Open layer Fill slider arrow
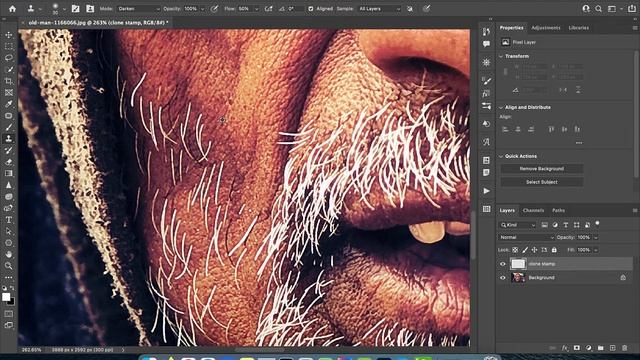The width and height of the screenshot is (640, 360). (596, 250)
